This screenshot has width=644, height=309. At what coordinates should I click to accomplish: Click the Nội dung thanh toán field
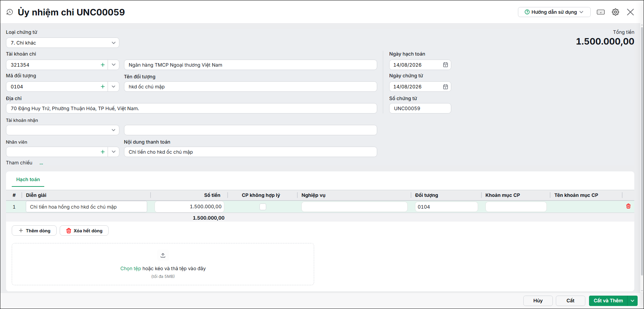(x=250, y=152)
